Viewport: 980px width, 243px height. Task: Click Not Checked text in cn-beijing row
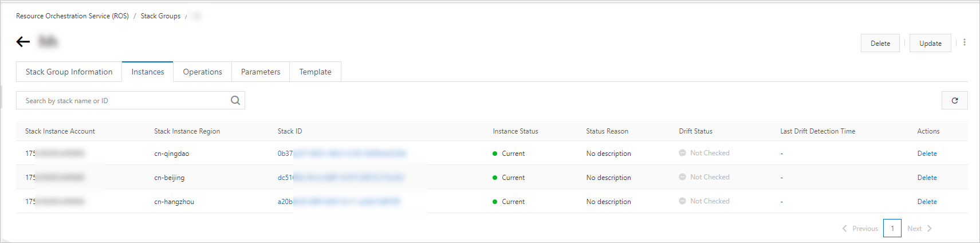point(710,177)
